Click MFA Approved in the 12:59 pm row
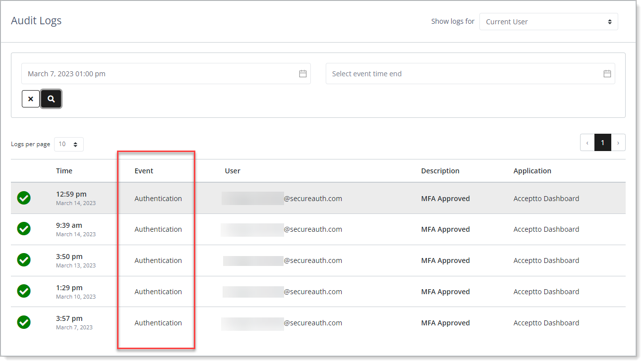Viewport: 644px width, 364px height. click(x=445, y=199)
